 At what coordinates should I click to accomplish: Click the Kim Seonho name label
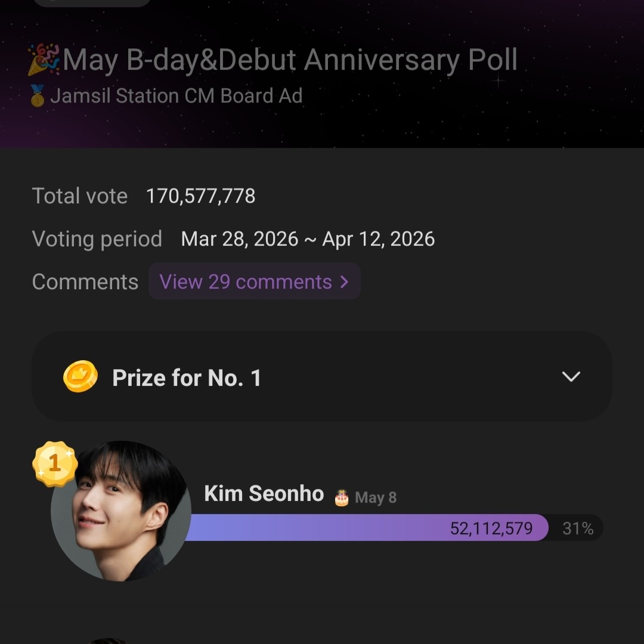(264, 494)
